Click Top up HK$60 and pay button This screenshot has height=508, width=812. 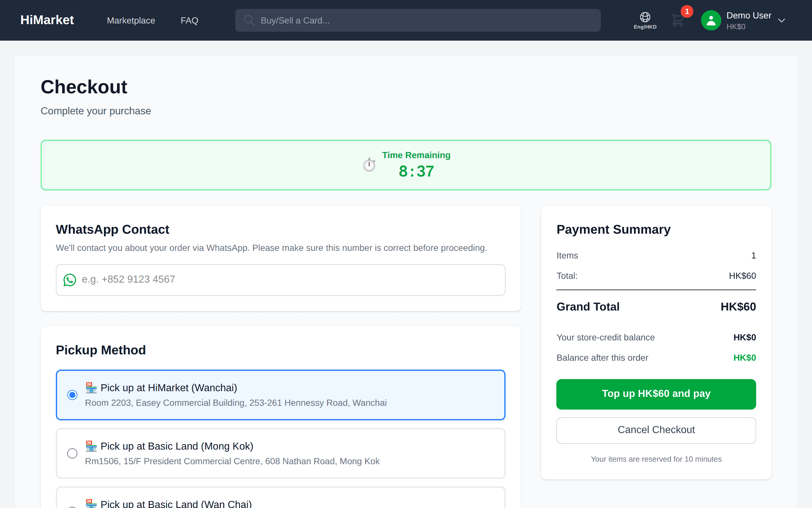pos(656,394)
